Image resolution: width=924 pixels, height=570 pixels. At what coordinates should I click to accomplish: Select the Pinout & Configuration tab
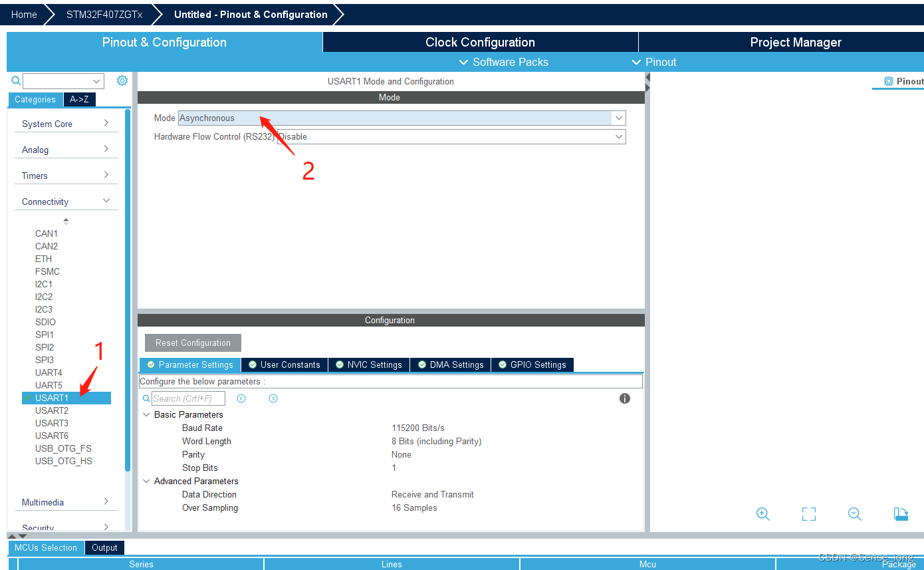(164, 42)
